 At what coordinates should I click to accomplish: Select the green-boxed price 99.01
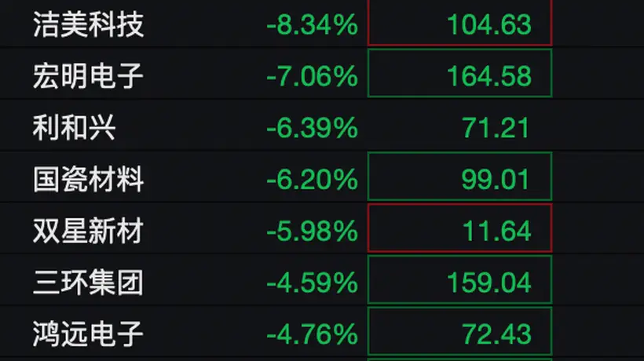459,177
